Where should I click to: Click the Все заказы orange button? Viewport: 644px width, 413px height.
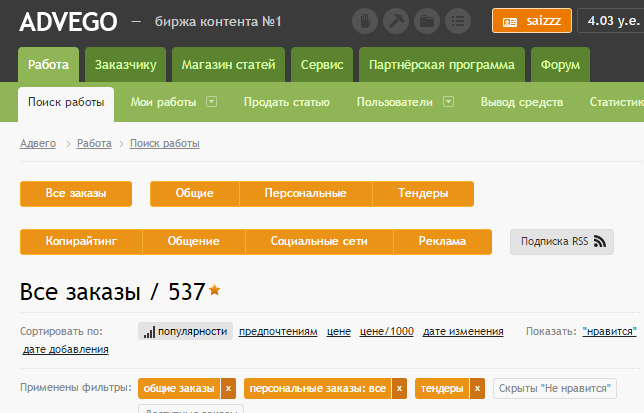coord(76,194)
